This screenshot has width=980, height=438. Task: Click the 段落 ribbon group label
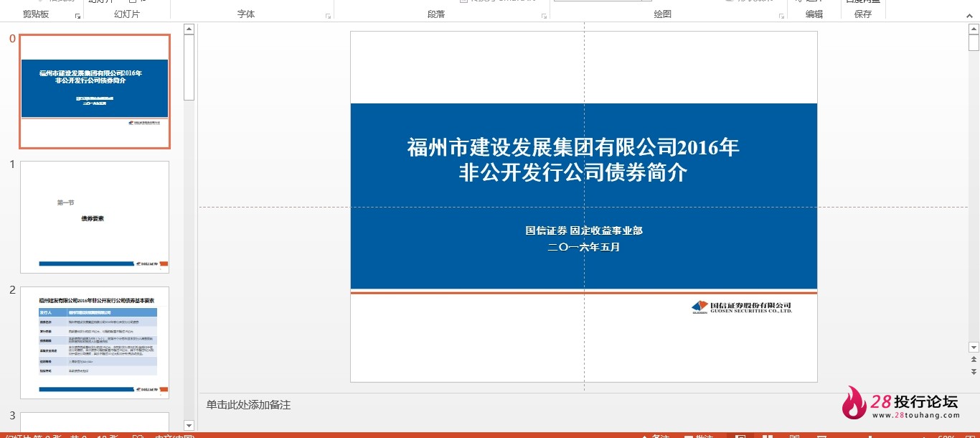436,14
